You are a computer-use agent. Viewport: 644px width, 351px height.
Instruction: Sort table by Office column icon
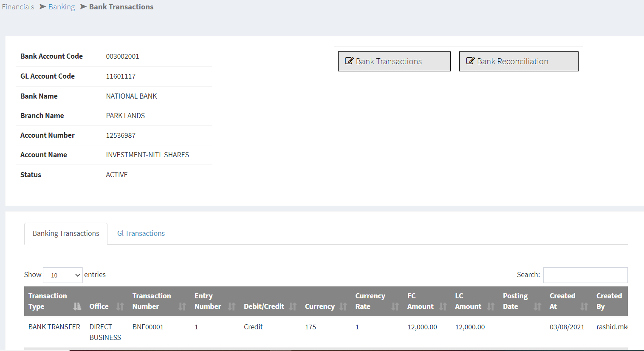(x=120, y=306)
